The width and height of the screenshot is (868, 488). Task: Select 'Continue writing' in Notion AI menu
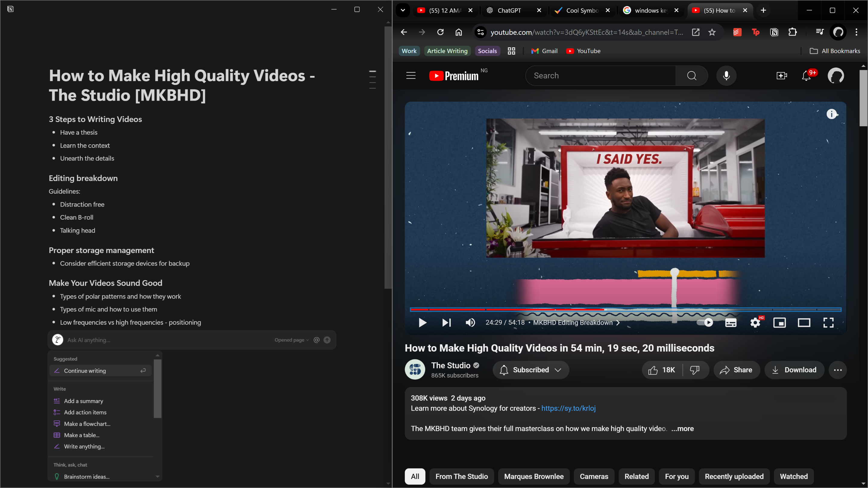tap(100, 371)
